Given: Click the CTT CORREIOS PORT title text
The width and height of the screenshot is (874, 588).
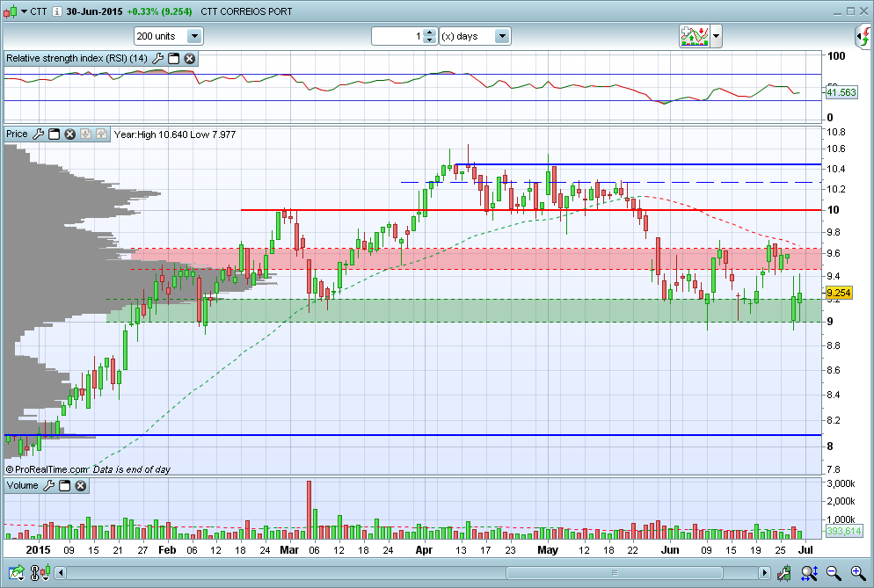Looking at the screenshot, I should tap(246, 11).
